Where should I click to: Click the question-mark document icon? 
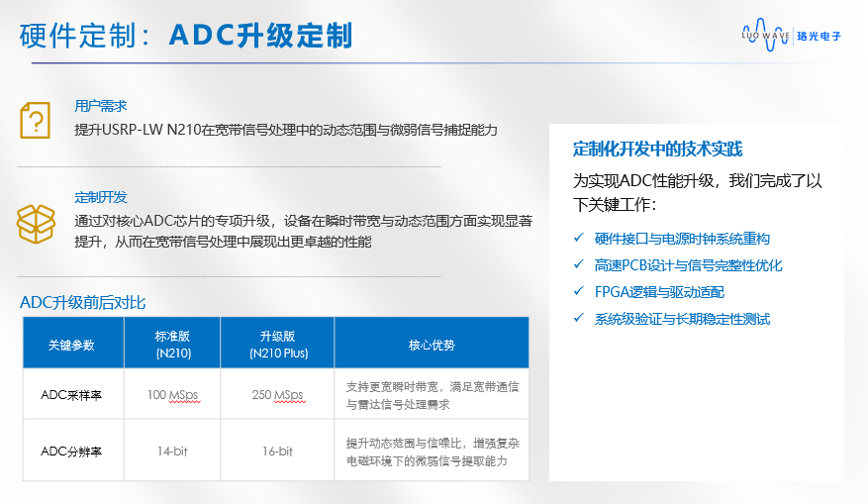pos(35,120)
